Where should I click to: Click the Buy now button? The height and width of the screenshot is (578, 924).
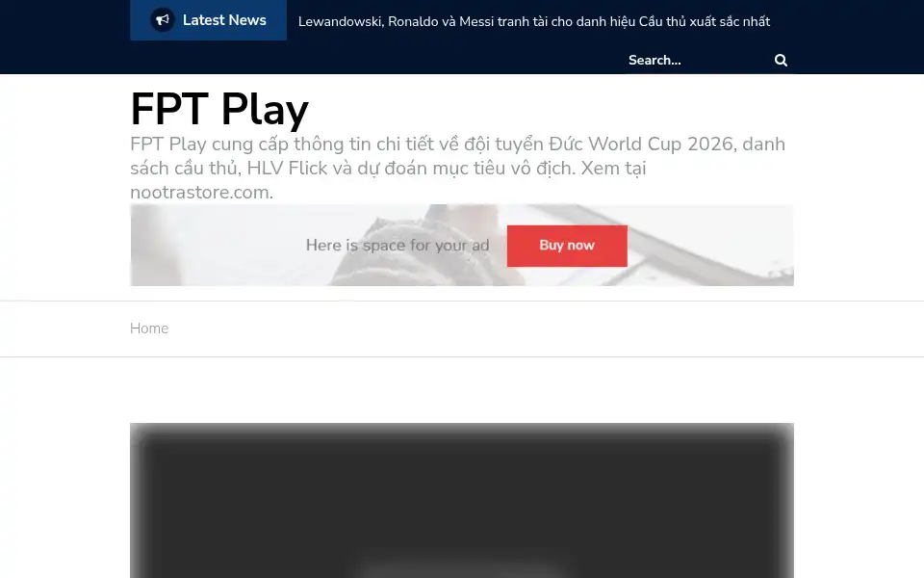click(567, 246)
